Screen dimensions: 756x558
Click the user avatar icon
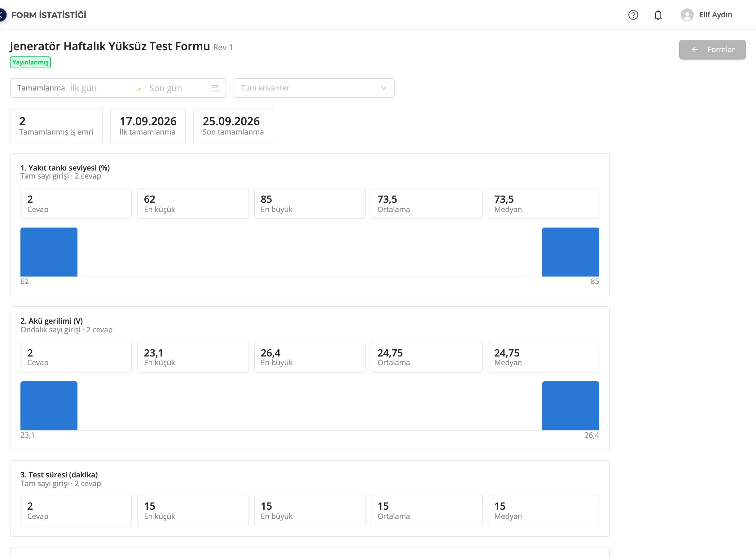click(687, 15)
